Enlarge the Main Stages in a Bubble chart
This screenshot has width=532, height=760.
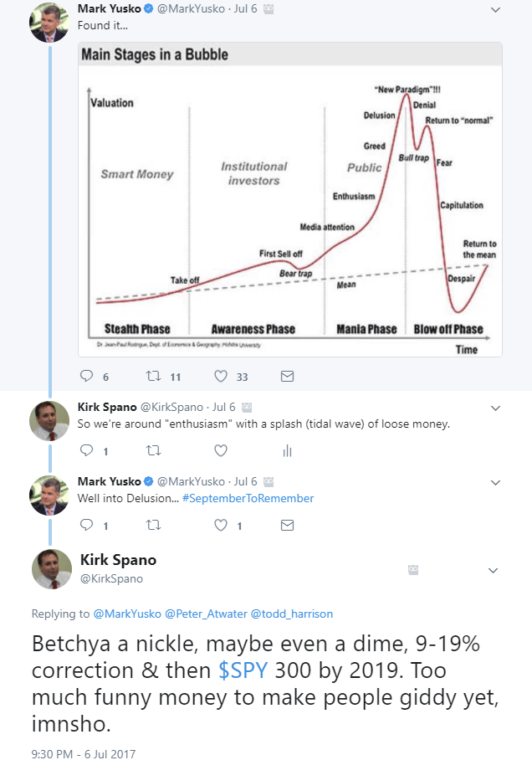(x=290, y=199)
